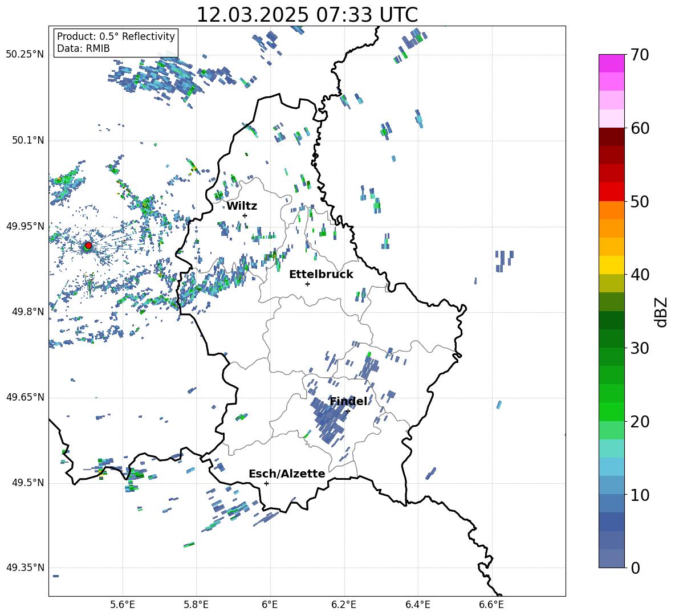The image size is (675, 616).
Task: Click the Ettelbruck location cross marker
Action: point(307,284)
